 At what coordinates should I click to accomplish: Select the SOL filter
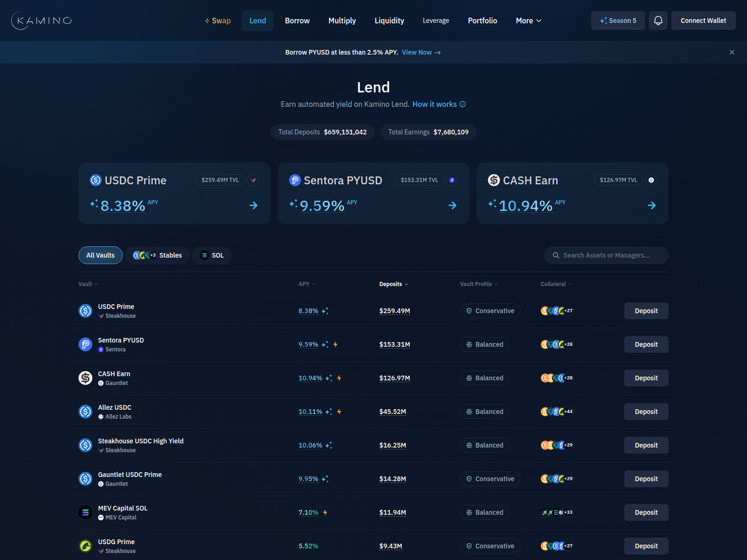click(212, 255)
